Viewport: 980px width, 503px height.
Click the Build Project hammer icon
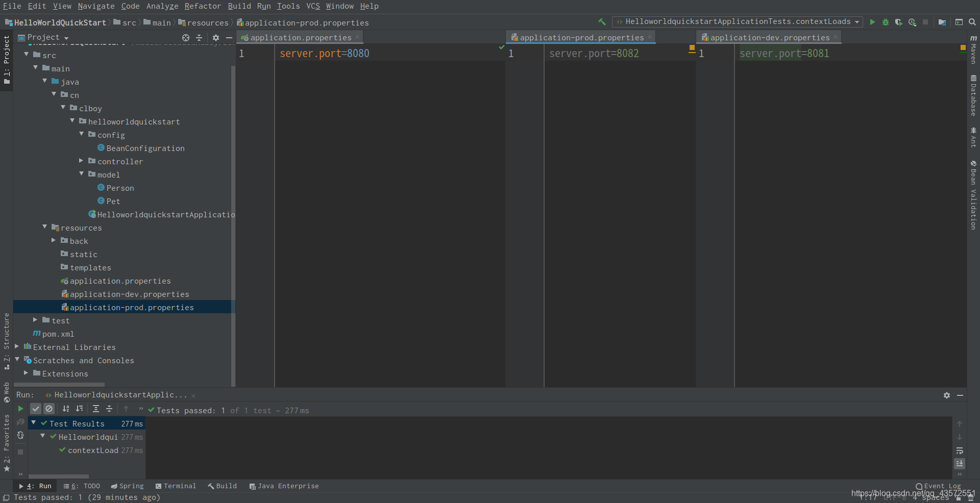[602, 22]
